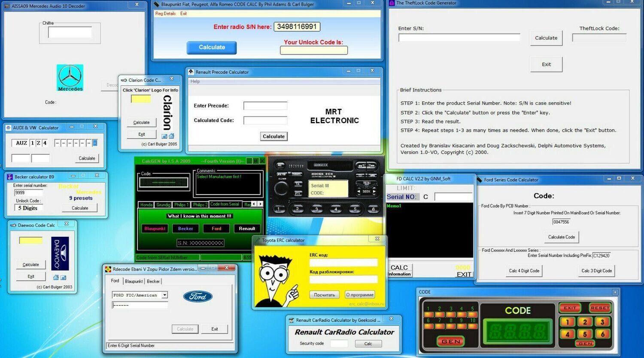Switch to the Honda tab in CalcGEN
Screen dimensions: 644x358
146,205
